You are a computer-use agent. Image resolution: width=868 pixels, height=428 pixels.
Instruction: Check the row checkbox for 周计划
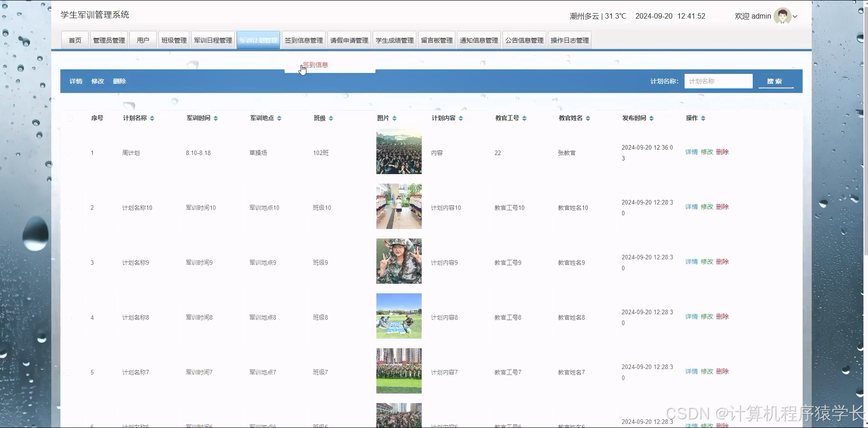pyautogui.click(x=69, y=153)
